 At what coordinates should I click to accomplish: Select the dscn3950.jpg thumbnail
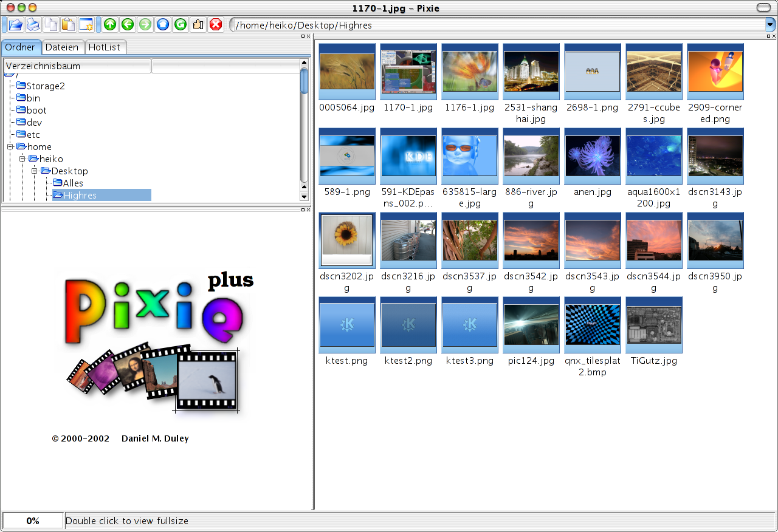715,240
